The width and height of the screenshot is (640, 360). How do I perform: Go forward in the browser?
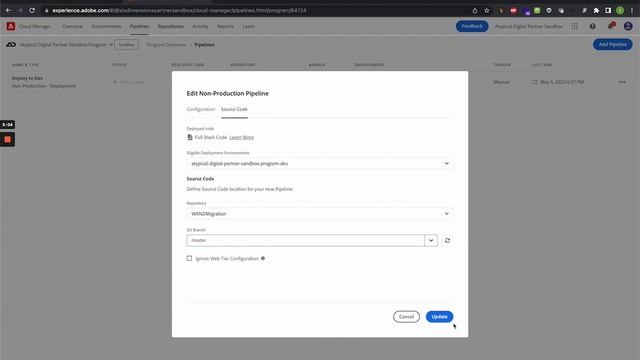20,10
